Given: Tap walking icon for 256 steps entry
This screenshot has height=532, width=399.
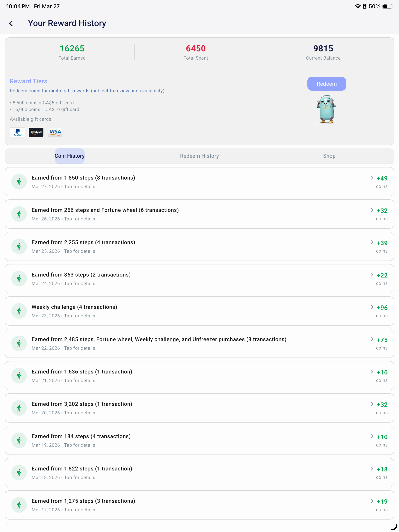Looking at the screenshot, I should click(19, 214).
